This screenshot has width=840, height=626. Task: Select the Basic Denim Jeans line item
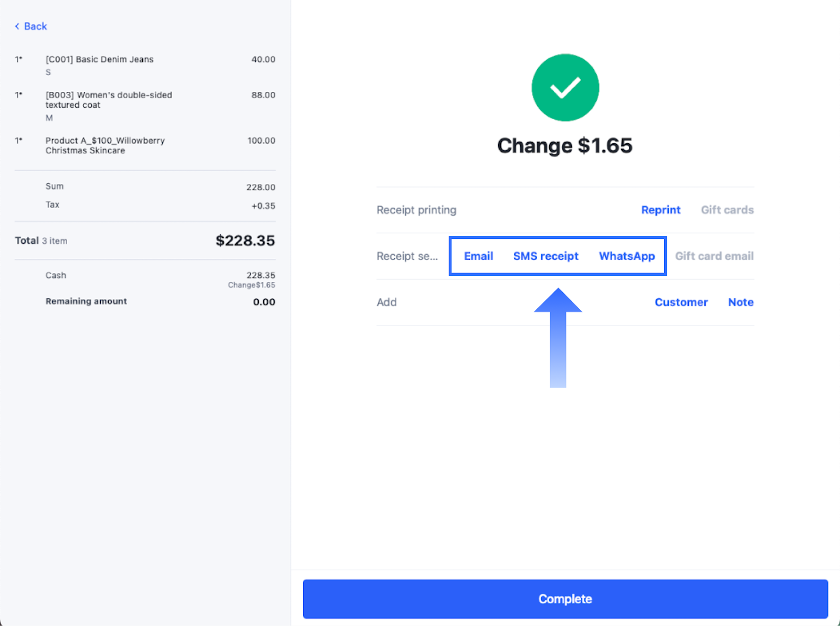[x=100, y=60]
